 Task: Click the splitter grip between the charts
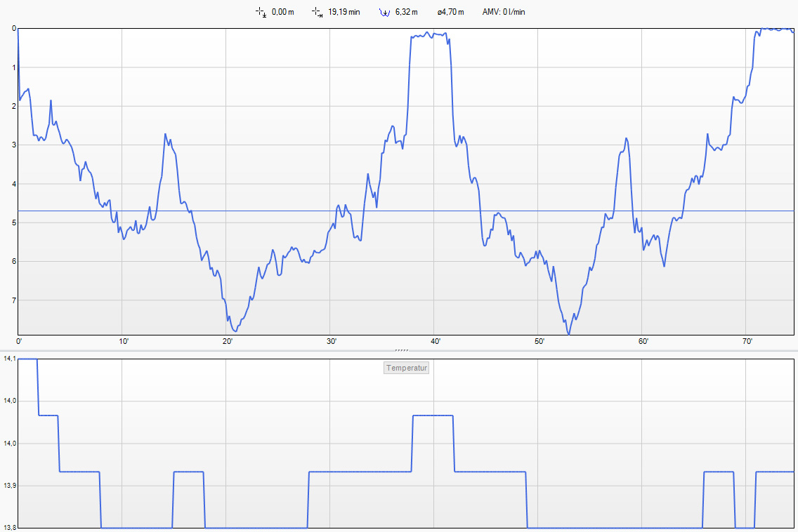tap(401, 350)
